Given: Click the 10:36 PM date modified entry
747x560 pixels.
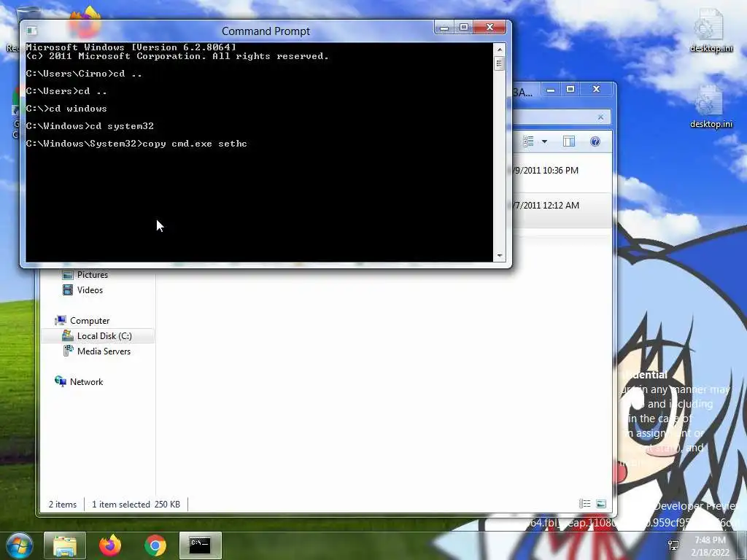Looking at the screenshot, I should 546,171.
